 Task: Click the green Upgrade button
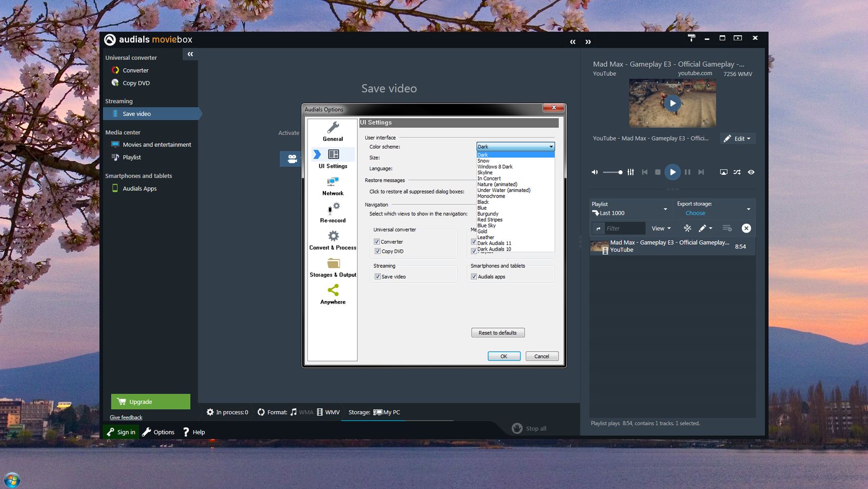(x=150, y=402)
